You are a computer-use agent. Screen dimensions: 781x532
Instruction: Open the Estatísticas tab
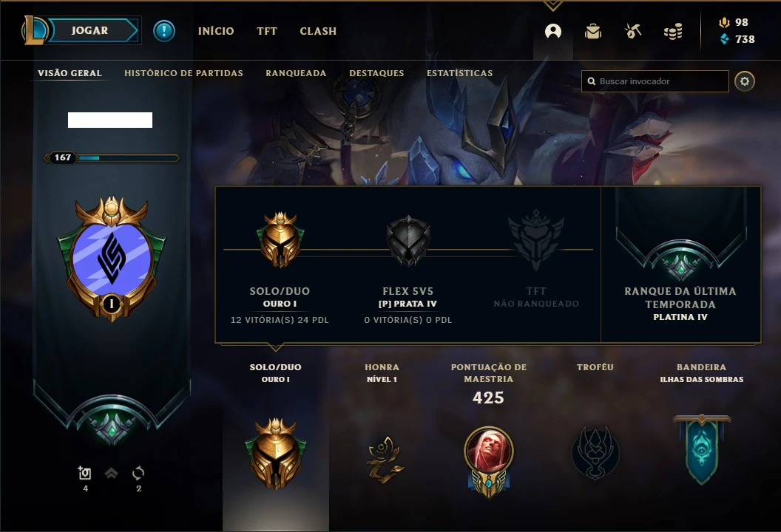(460, 73)
